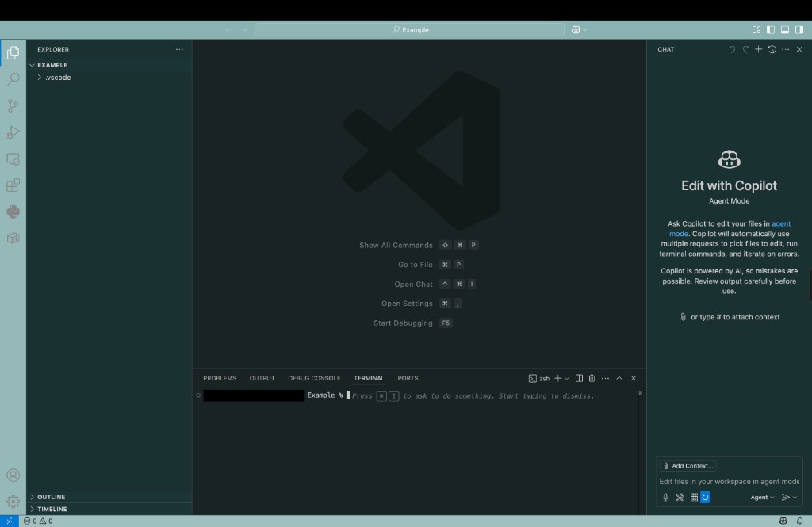Image resolution: width=812 pixels, height=527 pixels.
Task: Click redo last request in chat header
Action: [745, 49]
